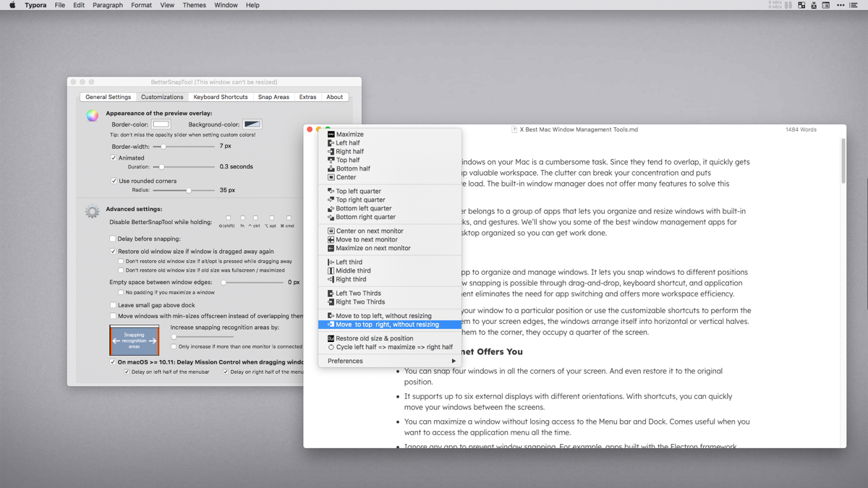Snap window to Left Two Thirds

389,294
